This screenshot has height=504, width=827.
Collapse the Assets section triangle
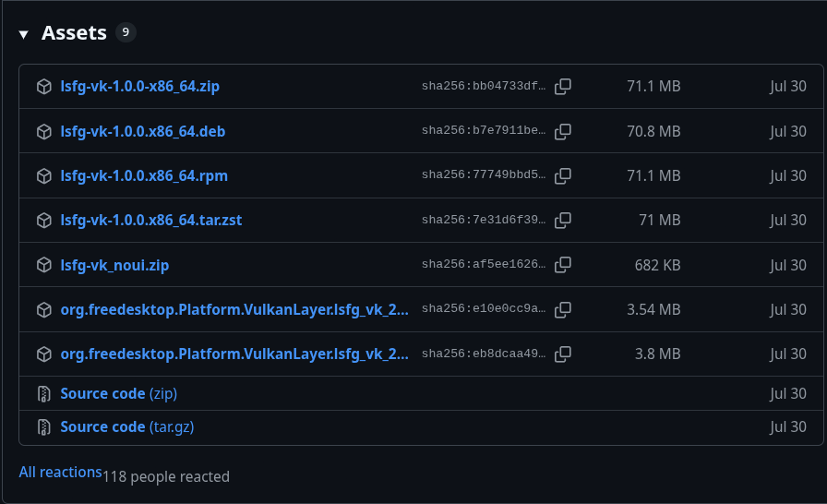[x=23, y=35]
